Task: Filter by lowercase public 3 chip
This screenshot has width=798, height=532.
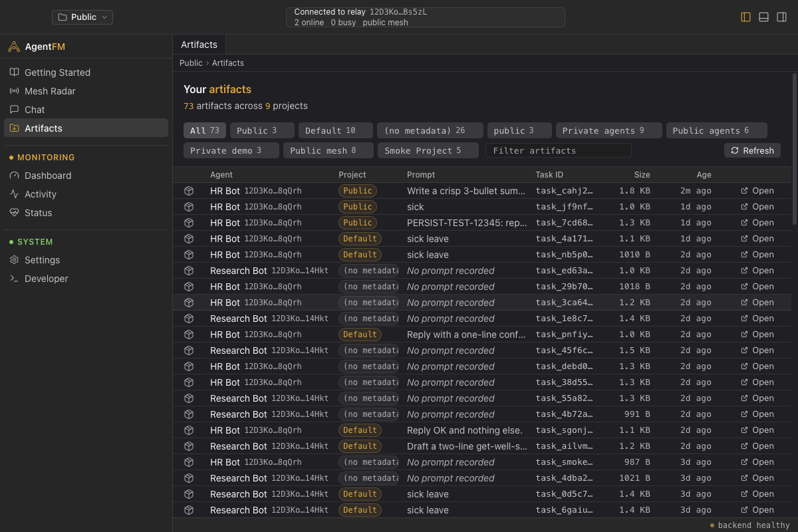Action: pyautogui.click(x=519, y=130)
